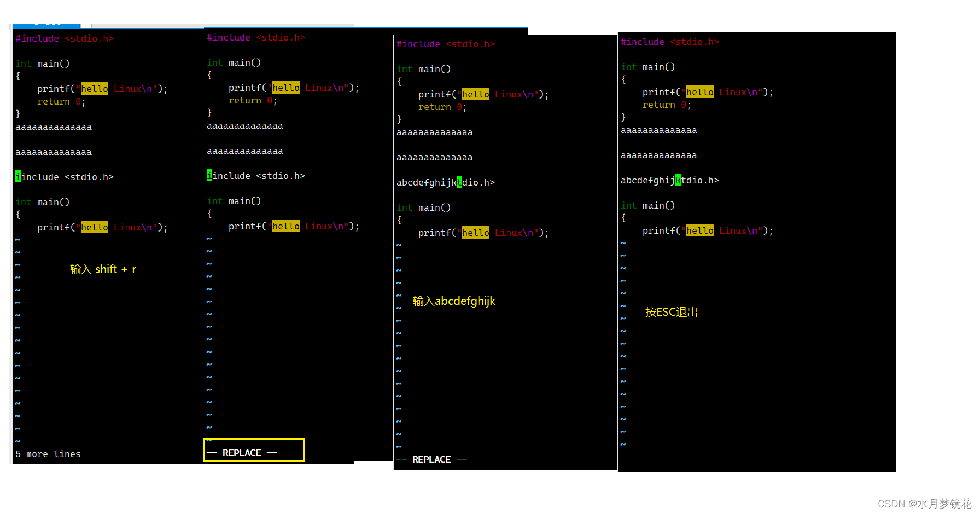Screen dimensions: 980x514
Task: Click red "<stdio.h>" on leftmost terminal's top line
Action: 89,38
